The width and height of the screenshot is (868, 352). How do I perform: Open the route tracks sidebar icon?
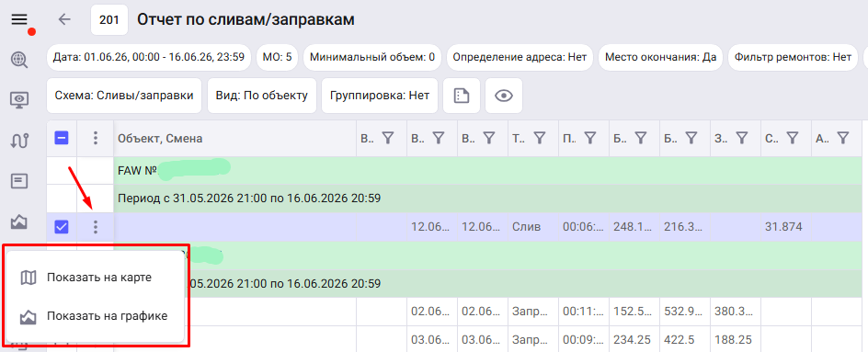[x=19, y=141]
